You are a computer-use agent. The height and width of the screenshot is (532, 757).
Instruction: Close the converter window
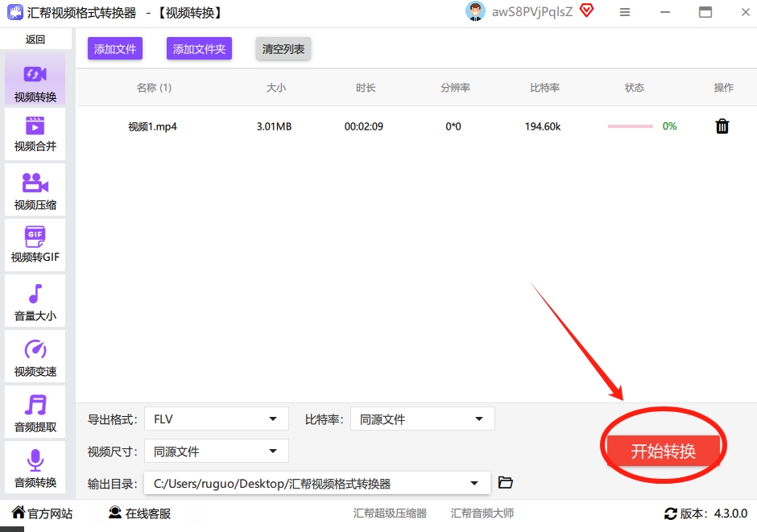746,12
